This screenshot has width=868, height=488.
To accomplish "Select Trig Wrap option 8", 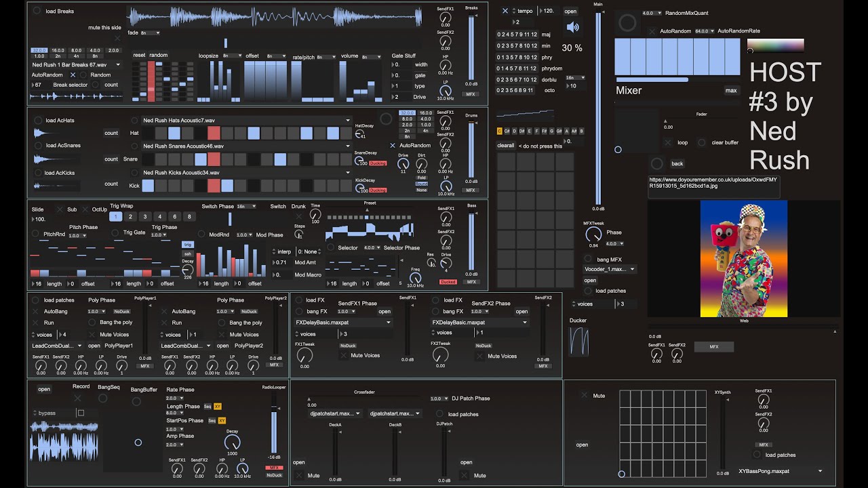I will point(190,216).
